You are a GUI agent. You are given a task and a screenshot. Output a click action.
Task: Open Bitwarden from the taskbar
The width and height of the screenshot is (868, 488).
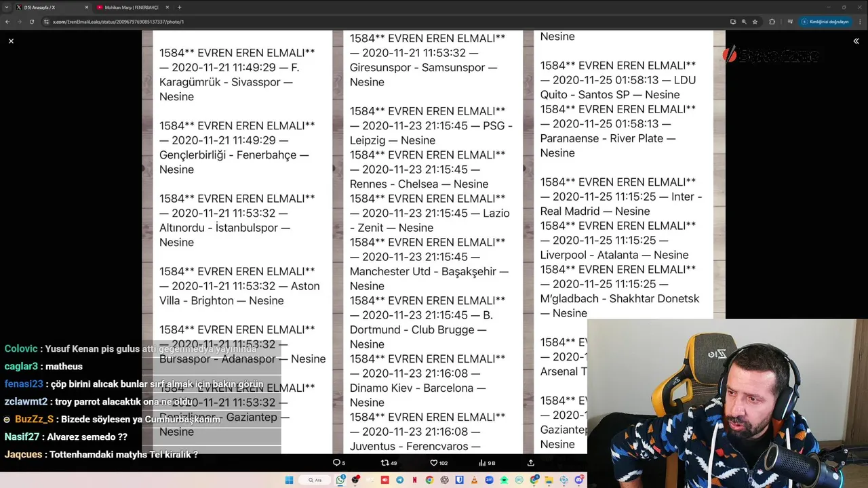[x=460, y=480]
